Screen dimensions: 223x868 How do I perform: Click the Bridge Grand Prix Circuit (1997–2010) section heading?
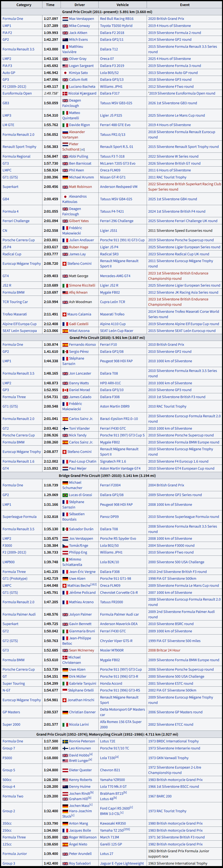(x=107, y=476)
